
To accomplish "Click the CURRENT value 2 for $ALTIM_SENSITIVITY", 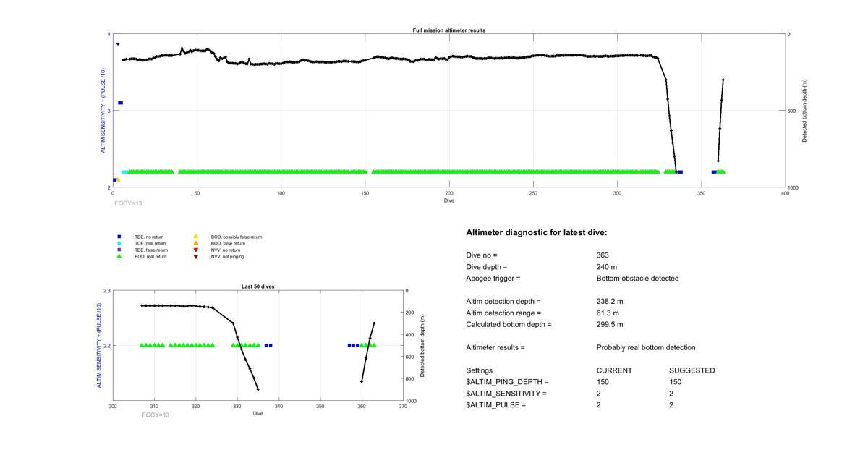I will pyautogui.click(x=599, y=394).
